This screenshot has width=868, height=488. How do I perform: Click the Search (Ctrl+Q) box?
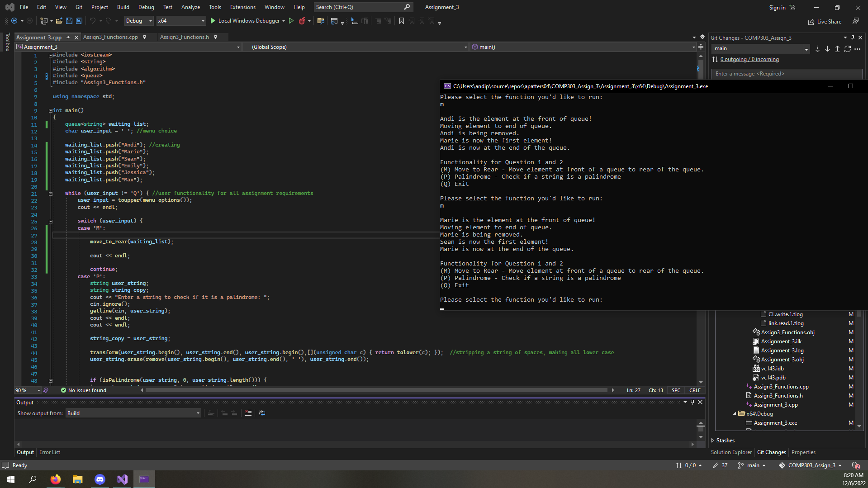(x=363, y=7)
